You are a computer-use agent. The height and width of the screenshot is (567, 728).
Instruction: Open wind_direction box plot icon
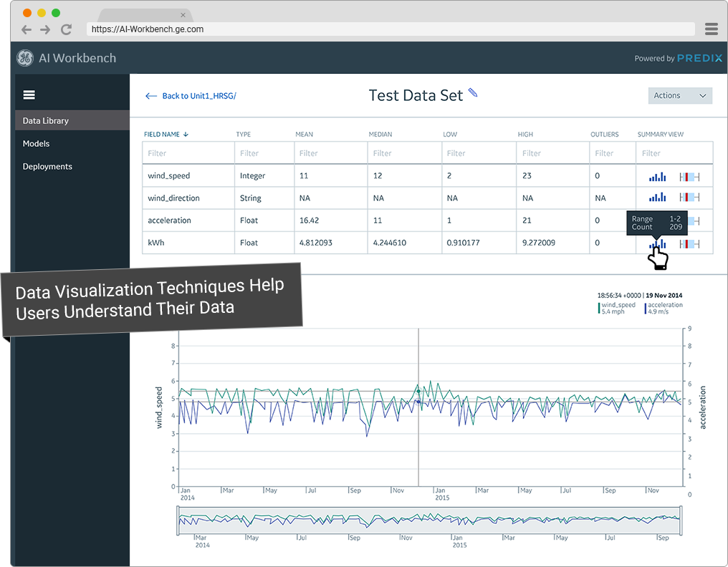tap(689, 197)
